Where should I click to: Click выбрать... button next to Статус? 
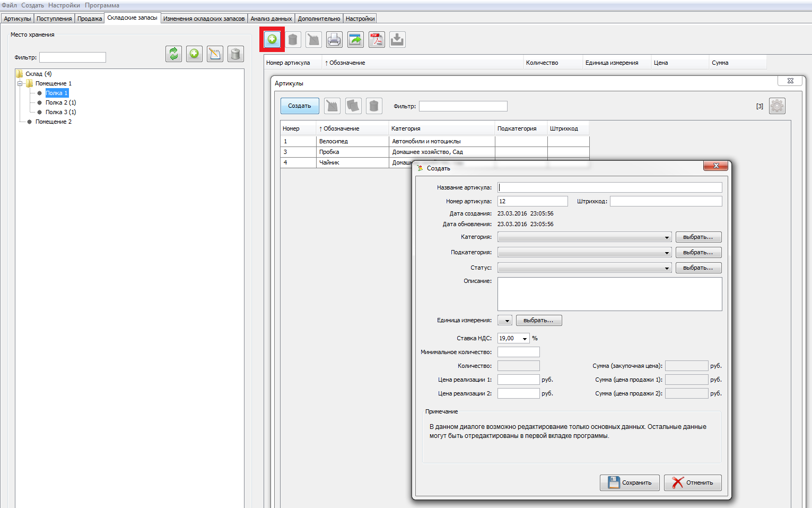tap(699, 268)
